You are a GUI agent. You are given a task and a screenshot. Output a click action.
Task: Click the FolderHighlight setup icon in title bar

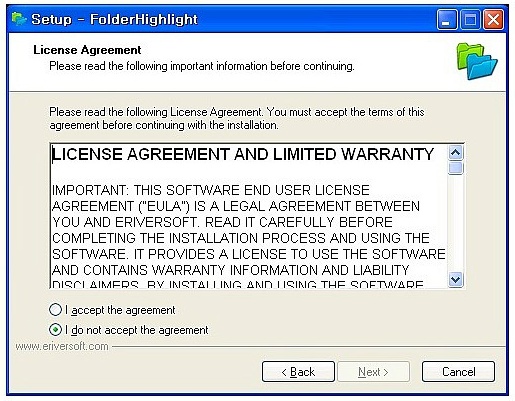(19, 19)
